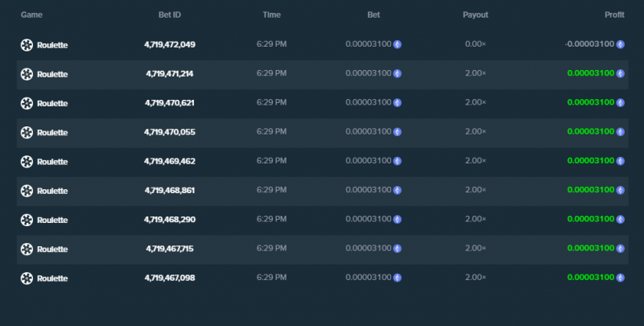Open bet ID 4,719,470,621
This screenshot has height=326, width=644.
170,103
